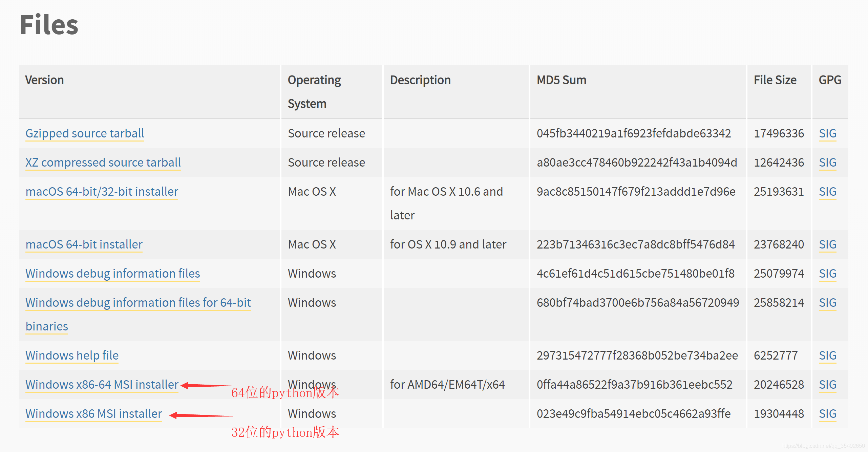Viewport: 868px width, 452px height.
Task: Select MD5 4c61ef61d4c51d615cbe751480be01f8
Action: pyautogui.click(x=635, y=274)
